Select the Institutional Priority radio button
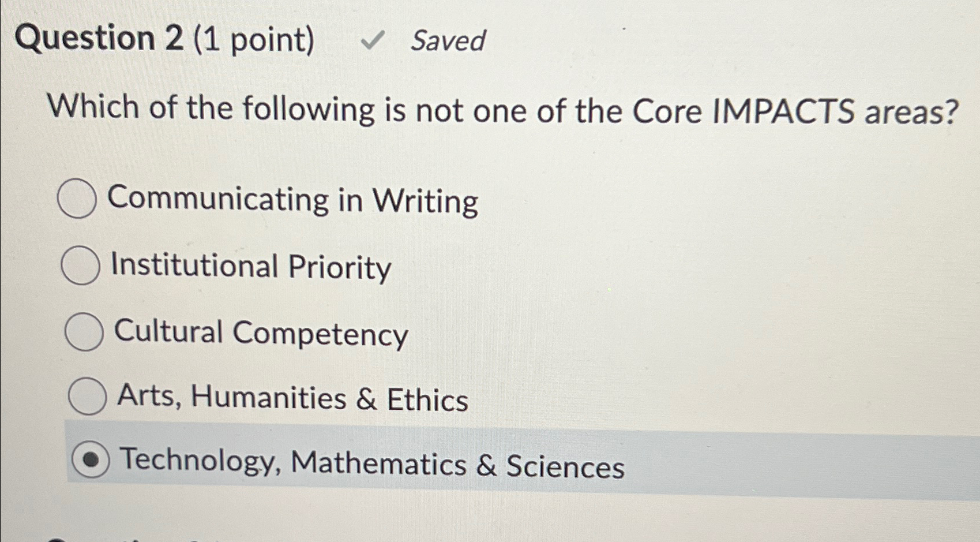 81,266
